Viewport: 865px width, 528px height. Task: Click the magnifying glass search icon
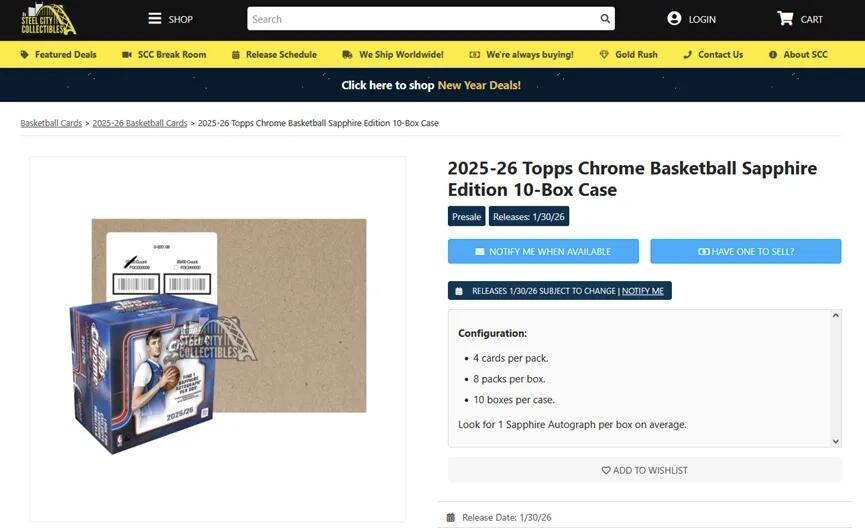tap(605, 19)
